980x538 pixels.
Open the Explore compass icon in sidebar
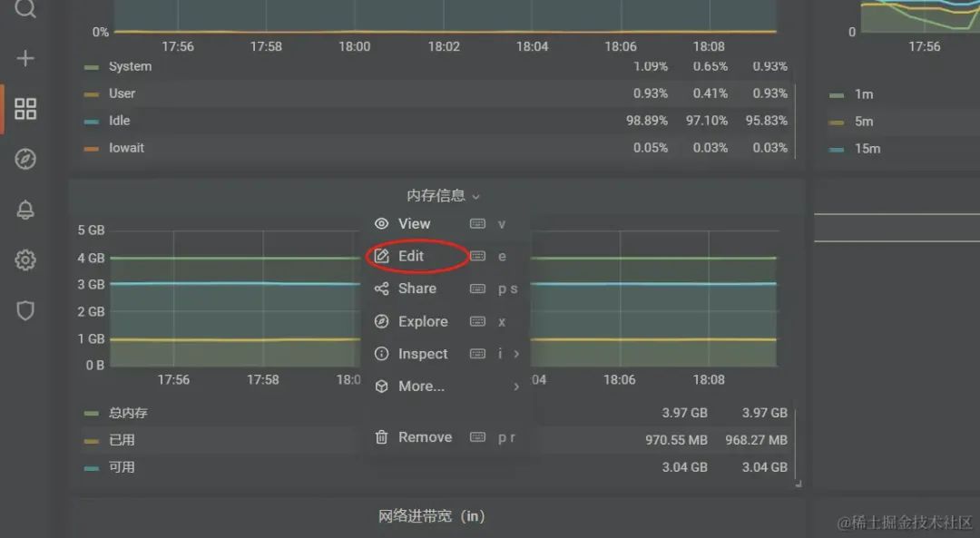click(x=25, y=159)
